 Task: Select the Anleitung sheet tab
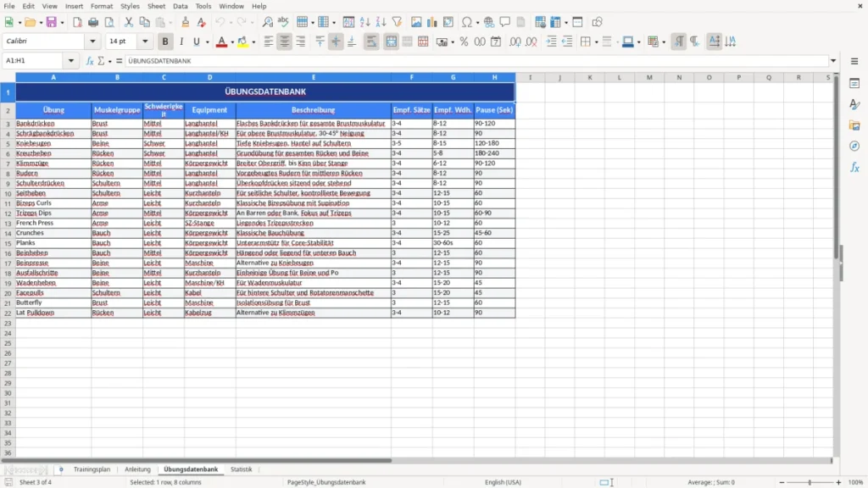(138, 469)
